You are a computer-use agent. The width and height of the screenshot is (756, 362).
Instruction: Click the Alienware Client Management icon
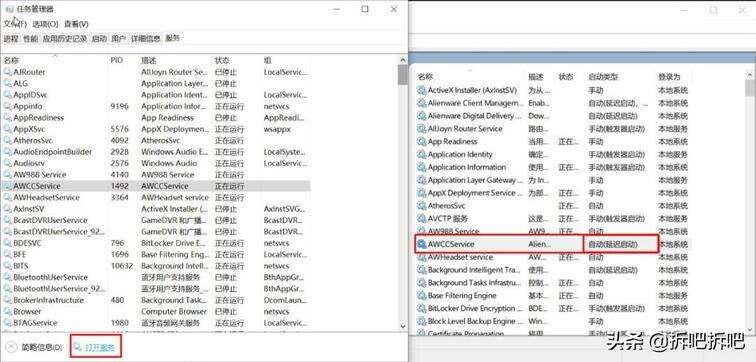click(x=422, y=103)
